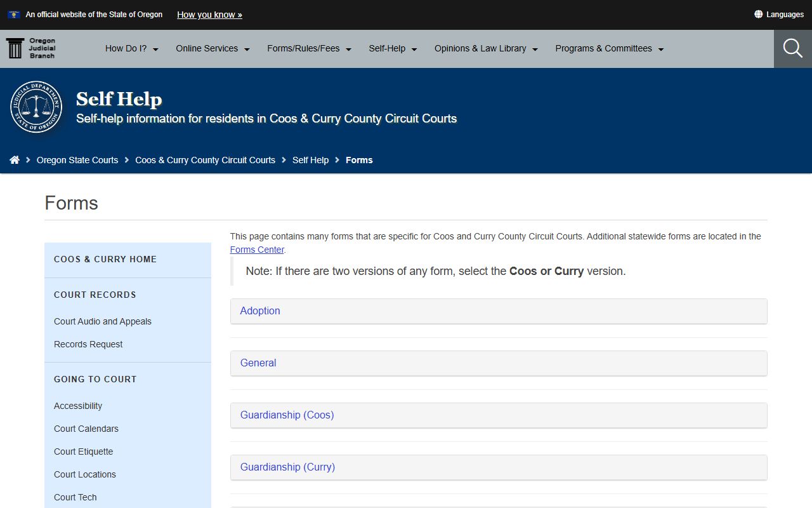Click the globe icon beside Languages
The image size is (812, 508).
758,14
